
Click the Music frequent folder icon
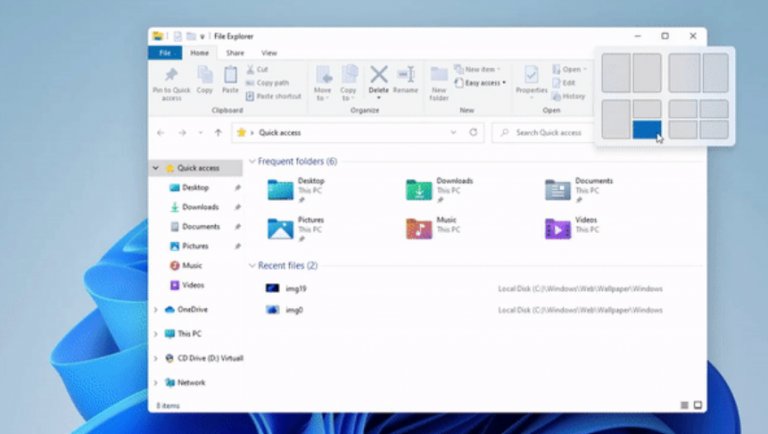(419, 229)
